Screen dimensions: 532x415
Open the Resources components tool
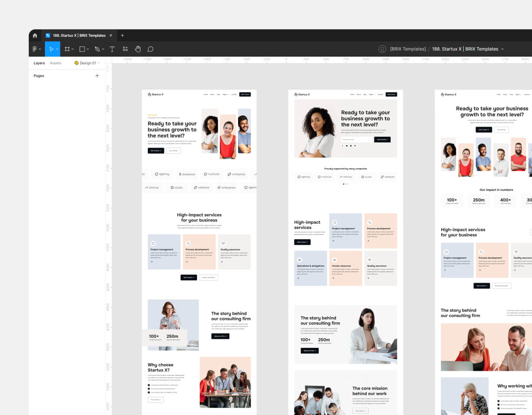(125, 49)
